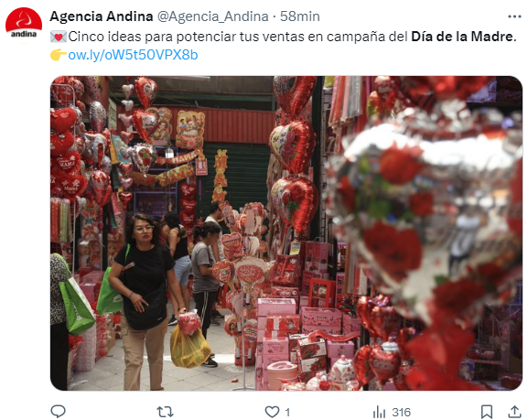Open the tweet via 58min timestamp
Viewport: 528px width, 420px height.
[300, 16]
